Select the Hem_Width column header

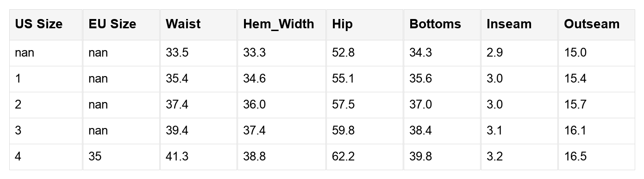point(282,25)
